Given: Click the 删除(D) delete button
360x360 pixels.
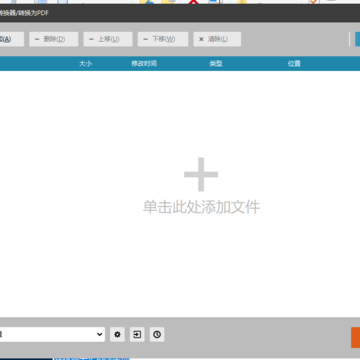Looking at the screenshot, I should click(x=54, y=39).
